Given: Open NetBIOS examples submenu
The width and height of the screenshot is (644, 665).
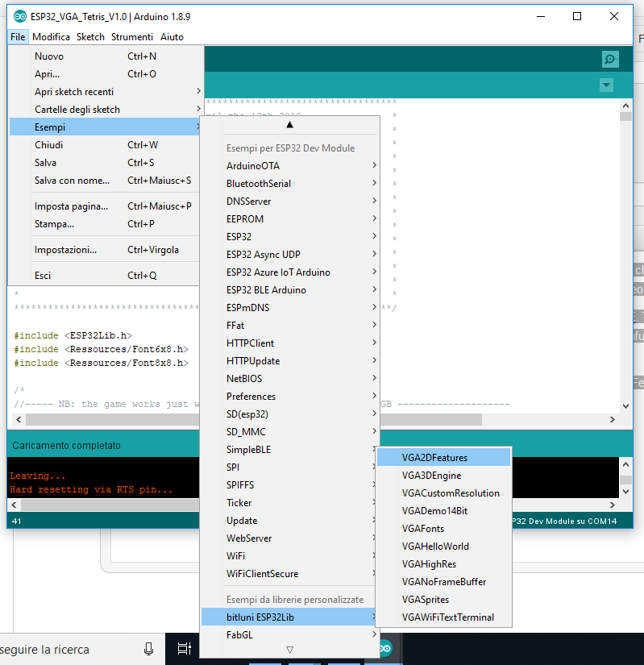Looking at the screenshot, I should point(290,379).
